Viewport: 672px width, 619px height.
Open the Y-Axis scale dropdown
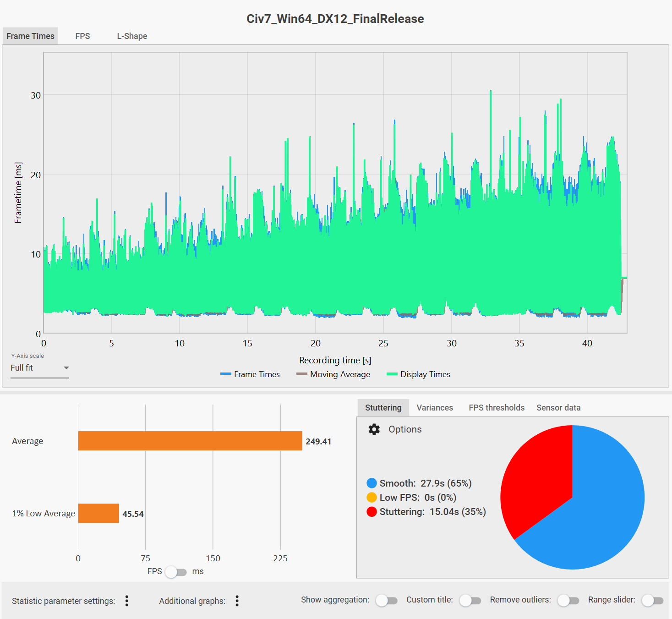point(40,368)
